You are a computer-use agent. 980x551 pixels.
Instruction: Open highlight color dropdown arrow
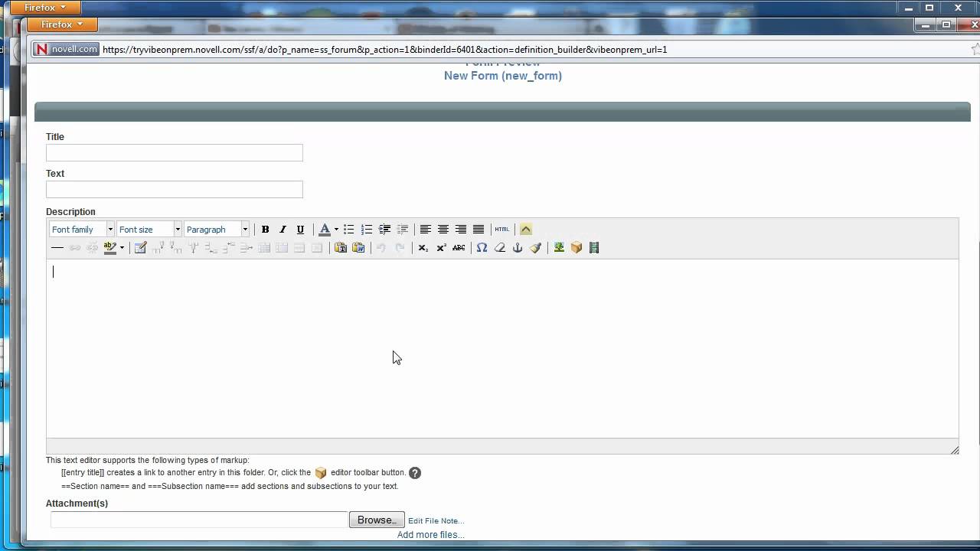click(x=122, y=248)
